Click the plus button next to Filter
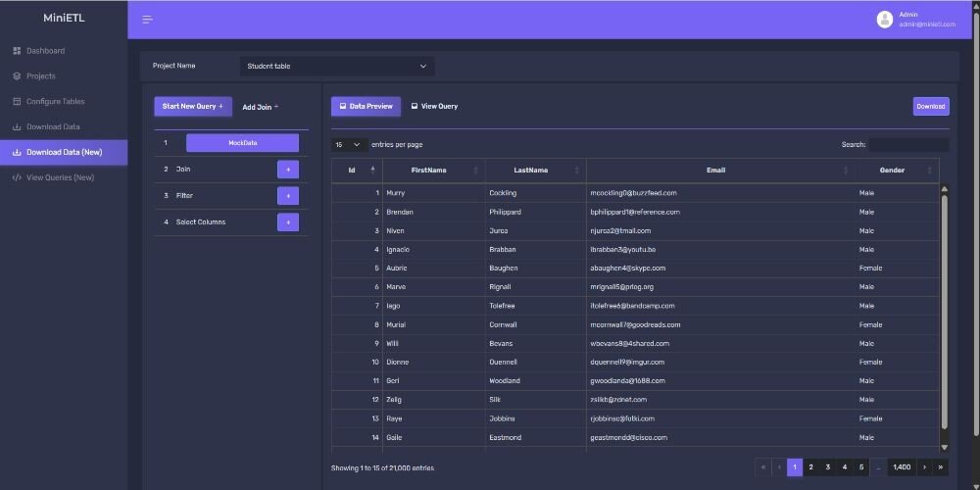The height and width of the screenshot is (490, 980). pyautogui.click(x=287, y=196)
